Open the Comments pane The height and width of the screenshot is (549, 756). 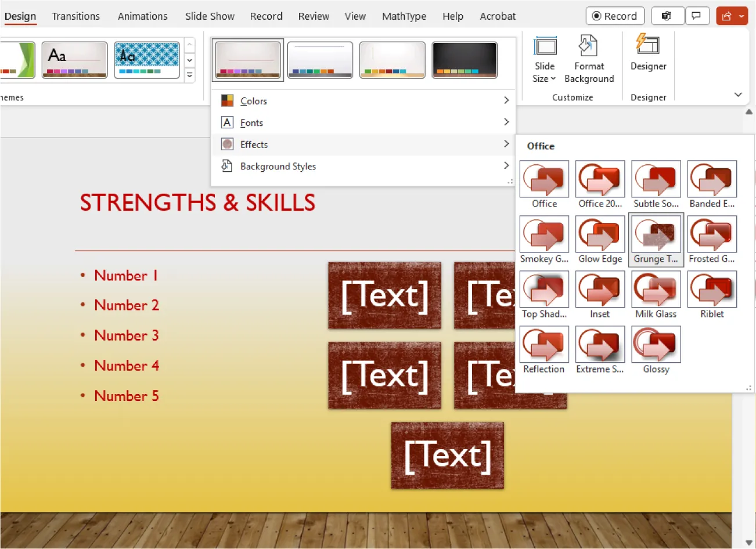pyautogui.click(x=697, y=16)
